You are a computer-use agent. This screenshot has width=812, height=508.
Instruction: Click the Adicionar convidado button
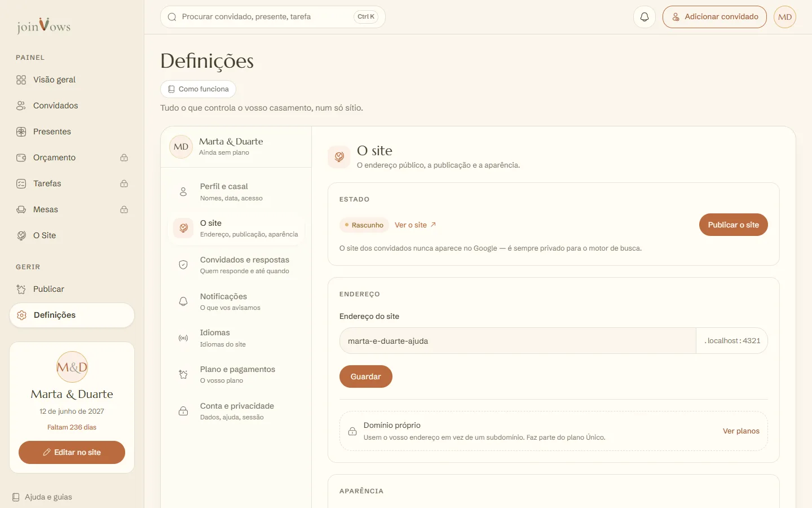[714, 17]
